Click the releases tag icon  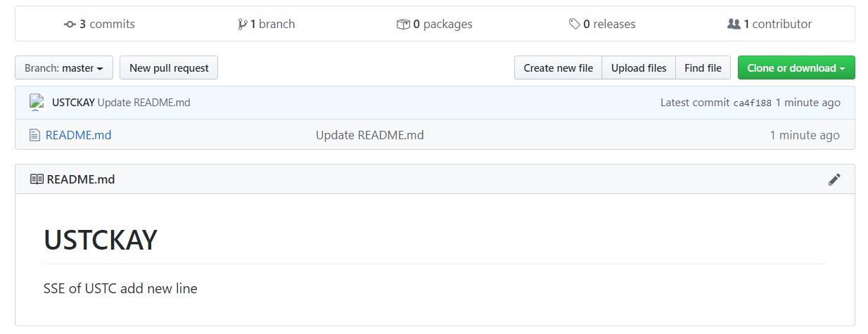[575, 25]
